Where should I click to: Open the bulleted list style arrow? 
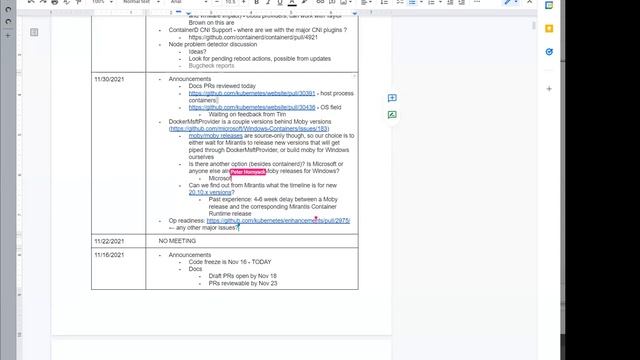tap(421, 2)
